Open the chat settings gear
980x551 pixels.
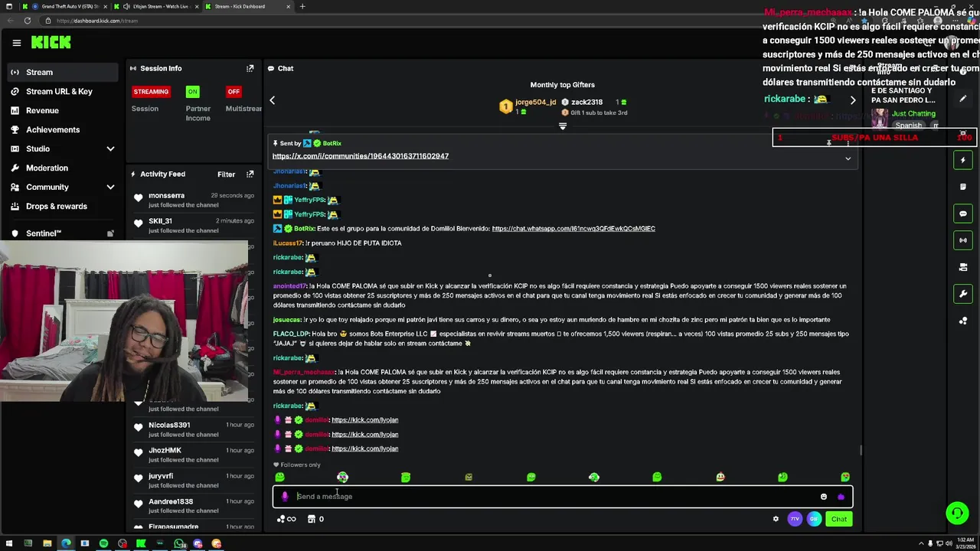pos(776,519)
